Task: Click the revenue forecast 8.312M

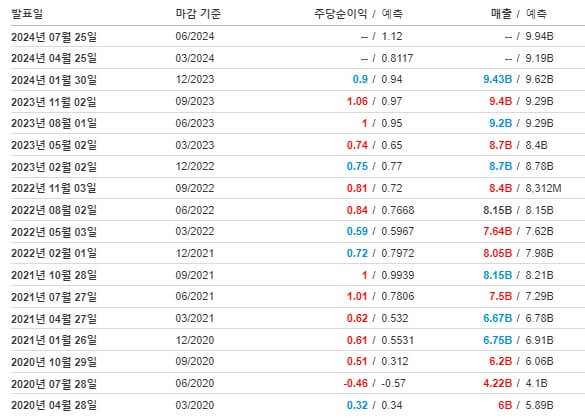Action: click(x=543, y=188)
